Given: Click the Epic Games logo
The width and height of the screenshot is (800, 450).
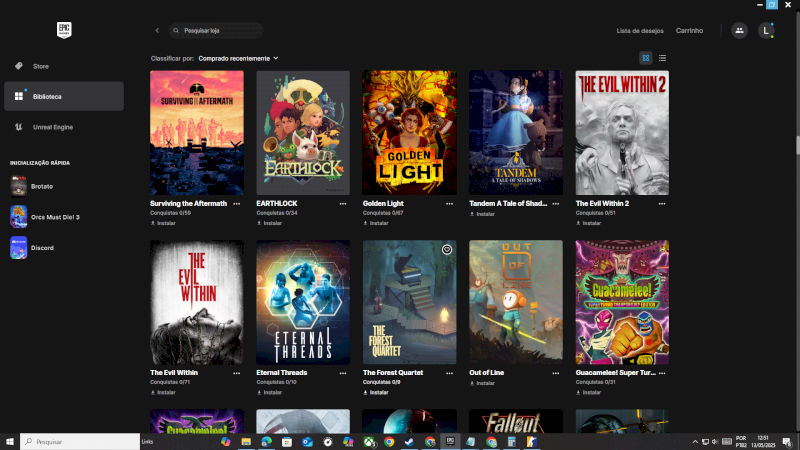Looking at the screenshot, I should pos(64,30).
